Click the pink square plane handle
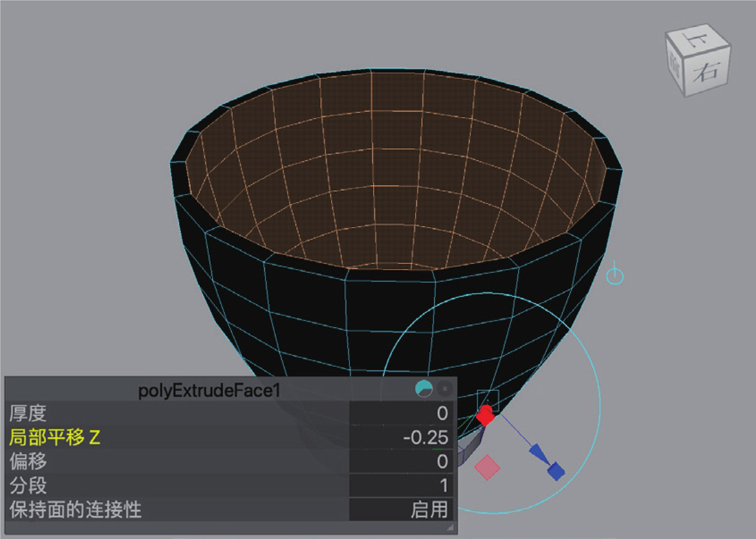This screenshot has width=756, height=539. (487, 467)
